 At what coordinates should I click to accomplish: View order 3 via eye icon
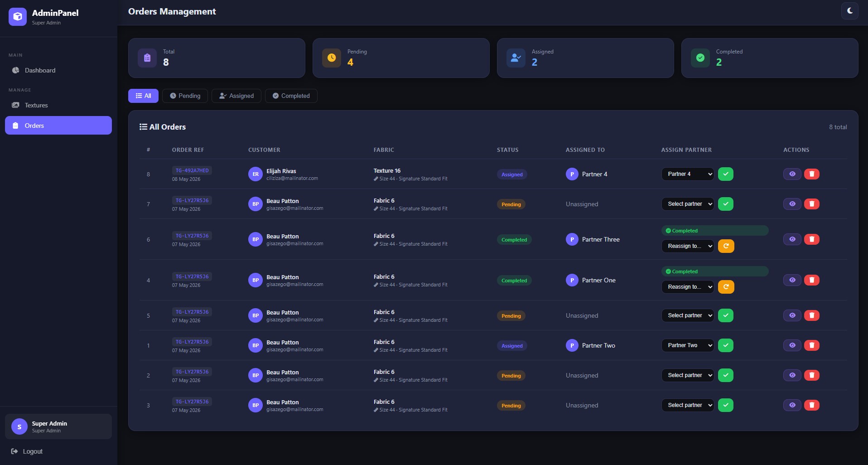(x=792, y=405)
